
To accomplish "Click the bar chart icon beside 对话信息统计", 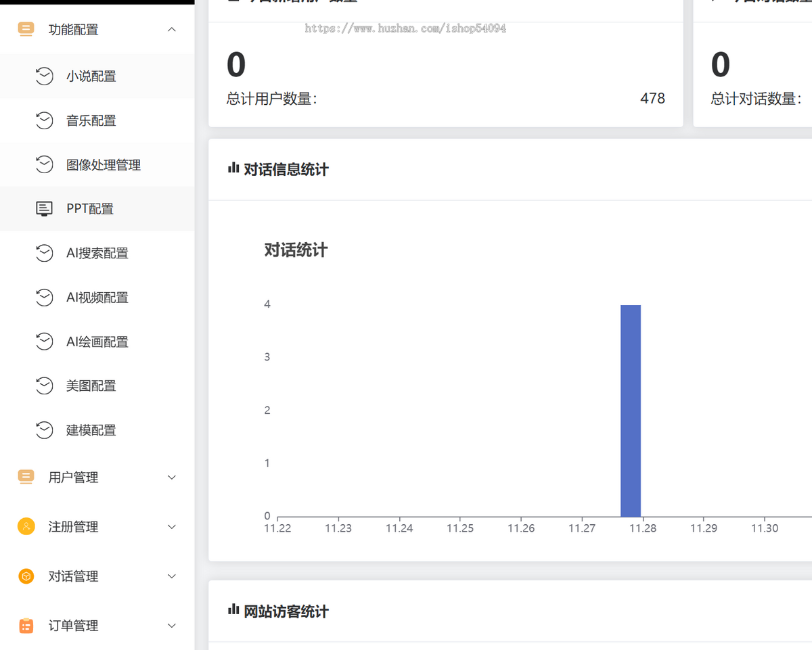I will coord(233,168).
